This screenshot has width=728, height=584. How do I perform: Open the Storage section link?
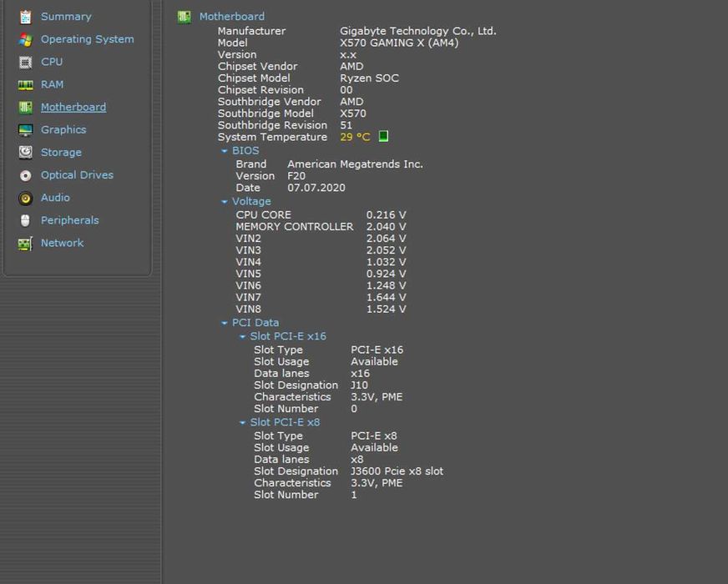(61, 153)
